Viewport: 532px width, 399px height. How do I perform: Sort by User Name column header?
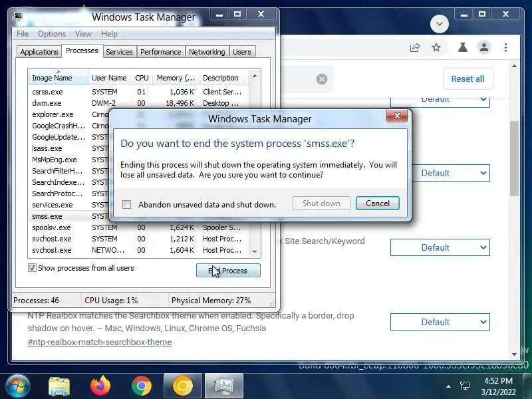coord(109,78)
